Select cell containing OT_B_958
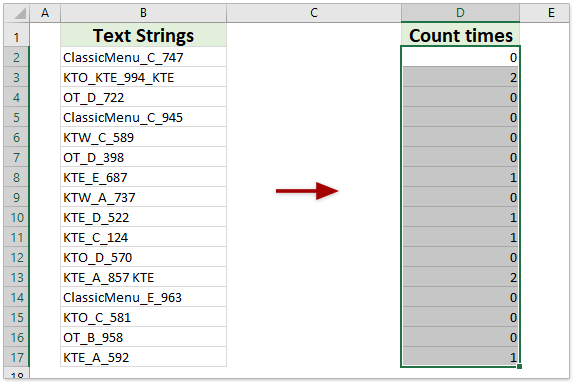This screenshot has height=382, width=573. [143, 337]
